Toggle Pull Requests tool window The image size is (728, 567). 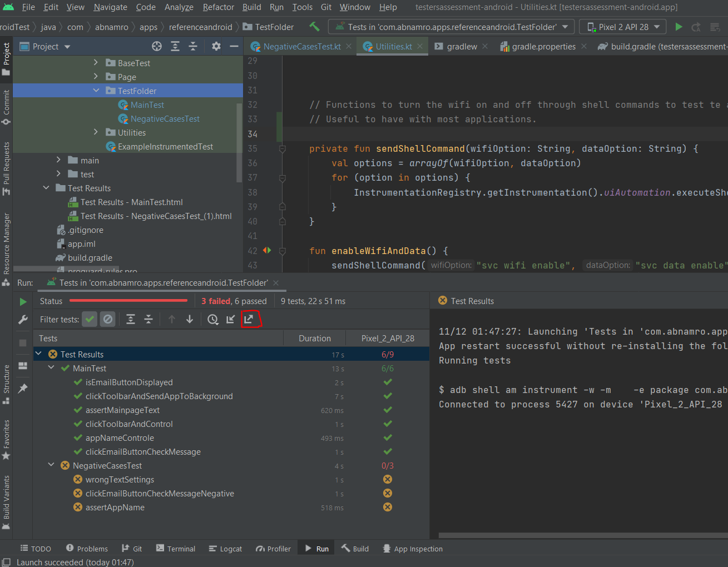[6, 168]
